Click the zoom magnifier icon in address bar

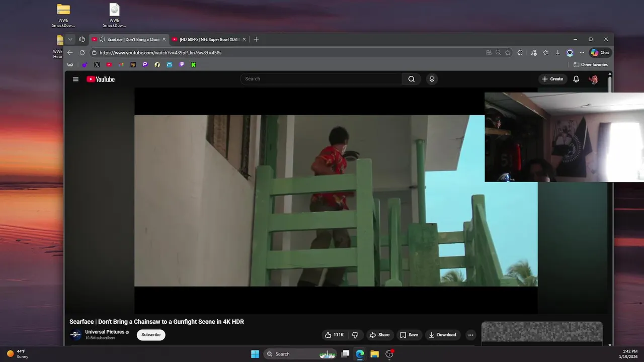(x=498, y=52)
